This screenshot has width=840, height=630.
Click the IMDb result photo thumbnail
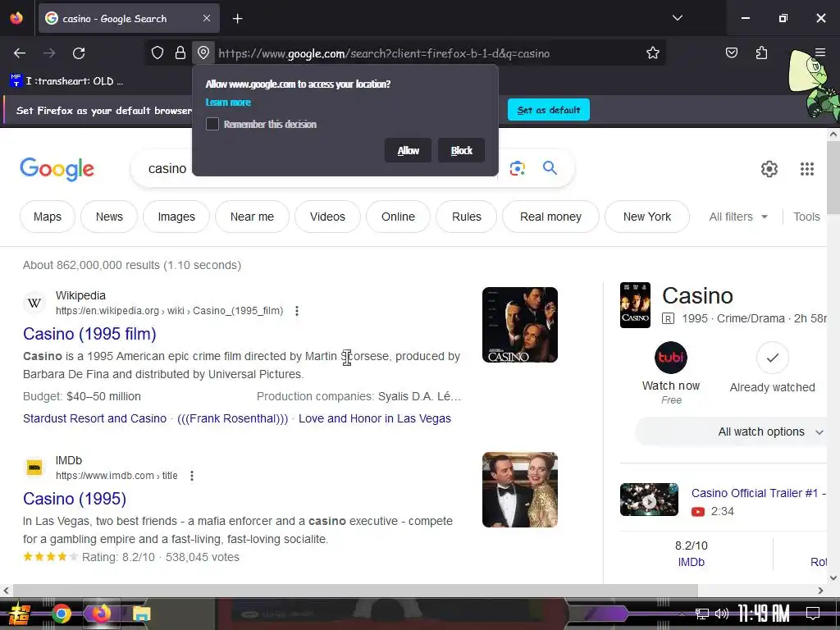519,490
